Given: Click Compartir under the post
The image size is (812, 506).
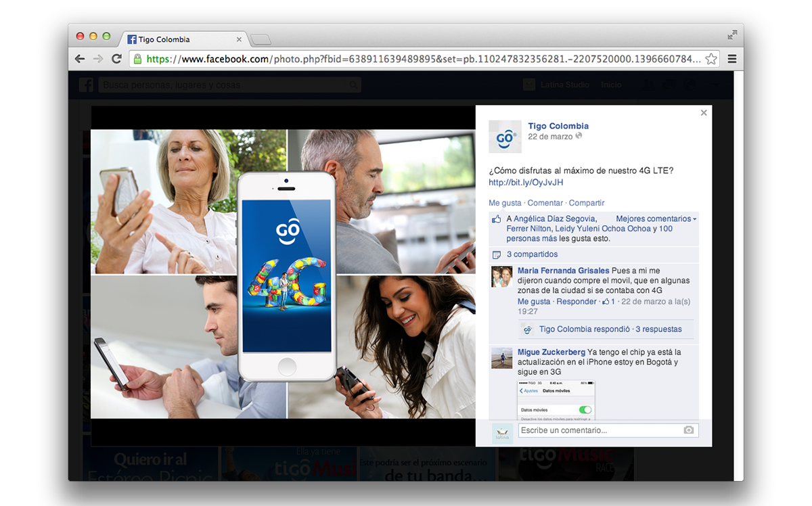Looking at the screenshot, I should [587, 203].
